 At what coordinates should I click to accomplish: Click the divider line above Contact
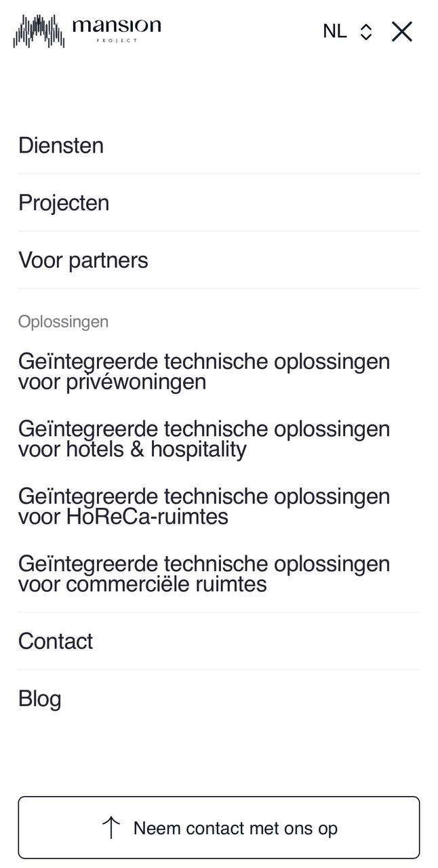219,612
